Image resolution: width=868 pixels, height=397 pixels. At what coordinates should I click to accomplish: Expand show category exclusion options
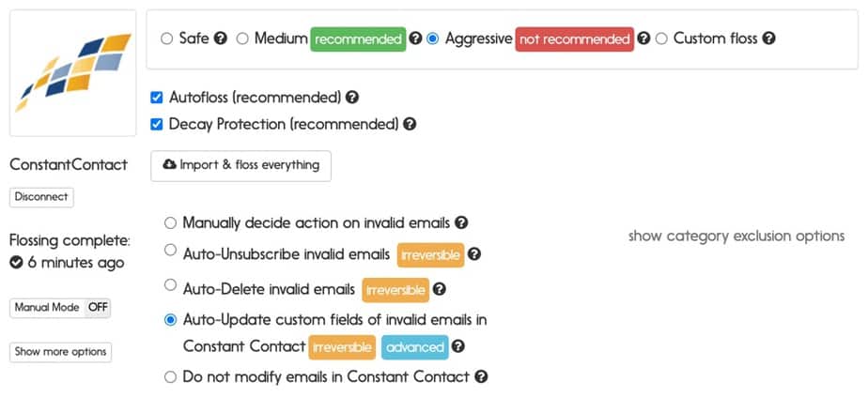click(x=736, y=237)
